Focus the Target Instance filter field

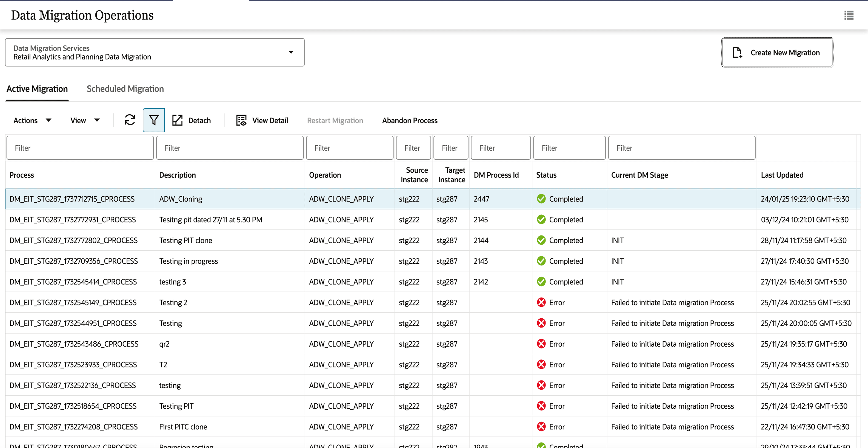click(x=450, y=148)
